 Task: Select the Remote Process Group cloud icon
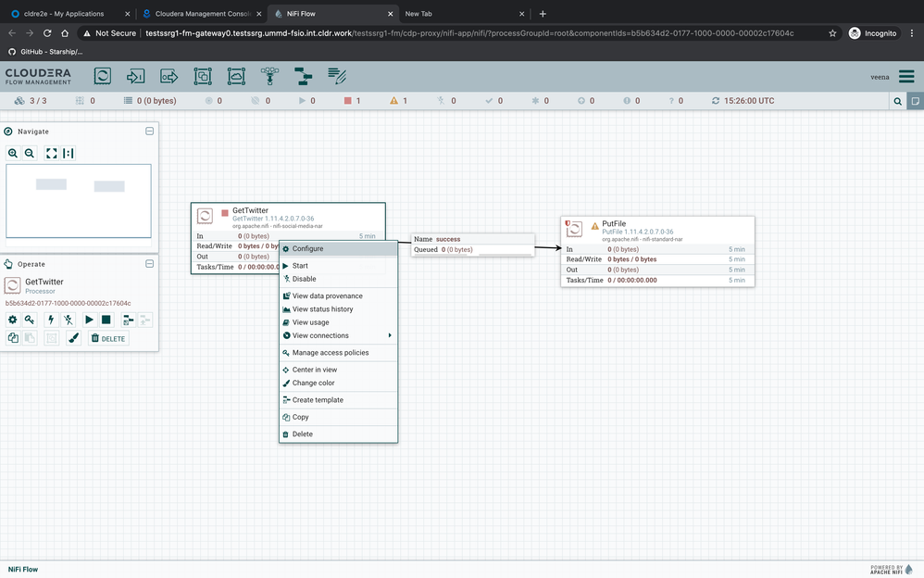(236, 76)
